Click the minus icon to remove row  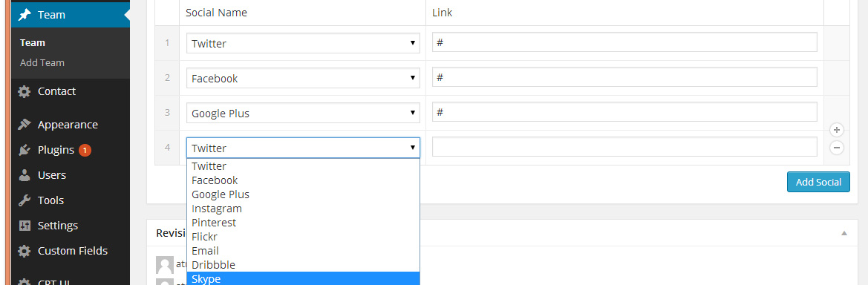837,148
